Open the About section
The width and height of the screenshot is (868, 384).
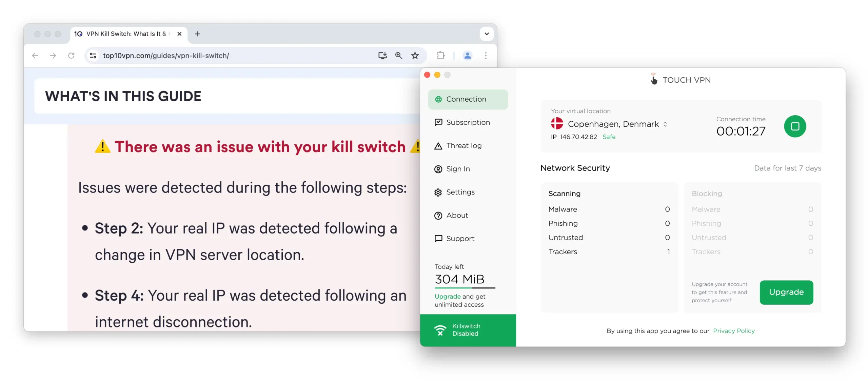click(457, 216)
